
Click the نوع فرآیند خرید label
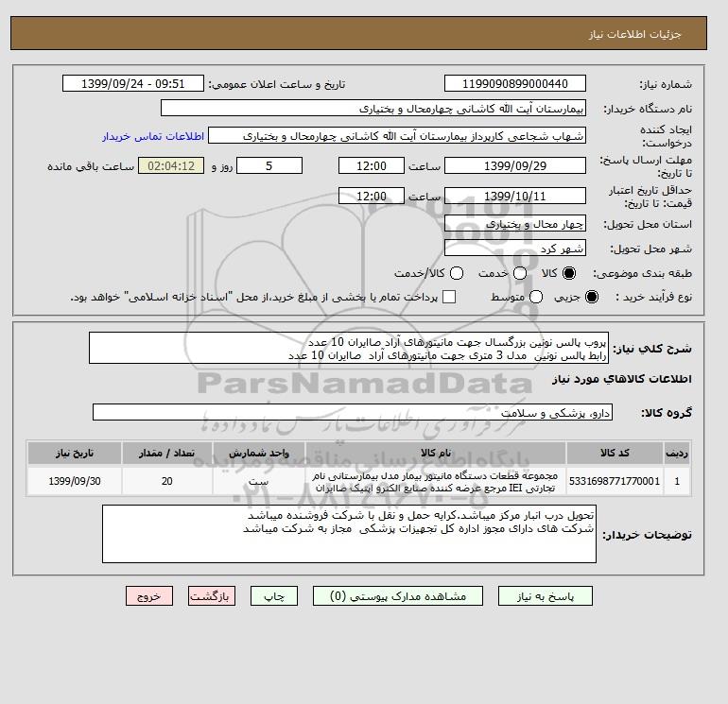[x=653, y=297]
